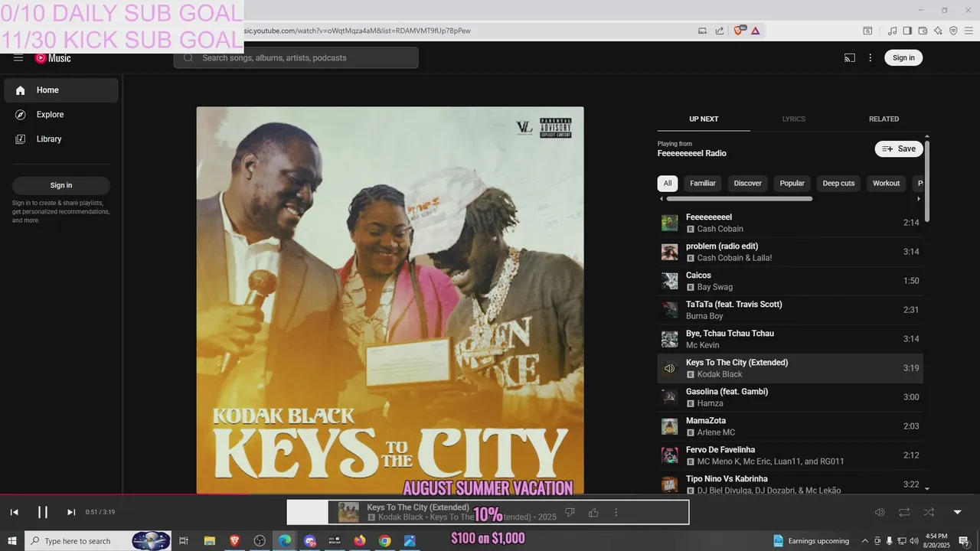Skip to the next track
The width and height of the screenshot is (980, 551).
[x=71, y=512]
